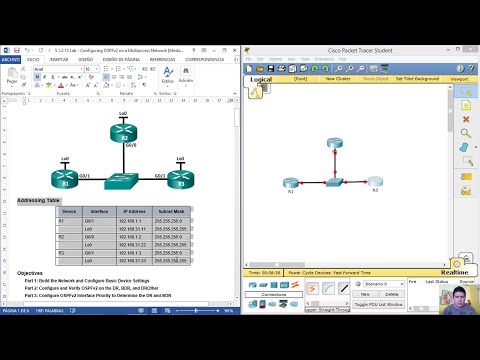
Task: Click Toggle PDU List Window button
Action: click(x=378, y=304)
